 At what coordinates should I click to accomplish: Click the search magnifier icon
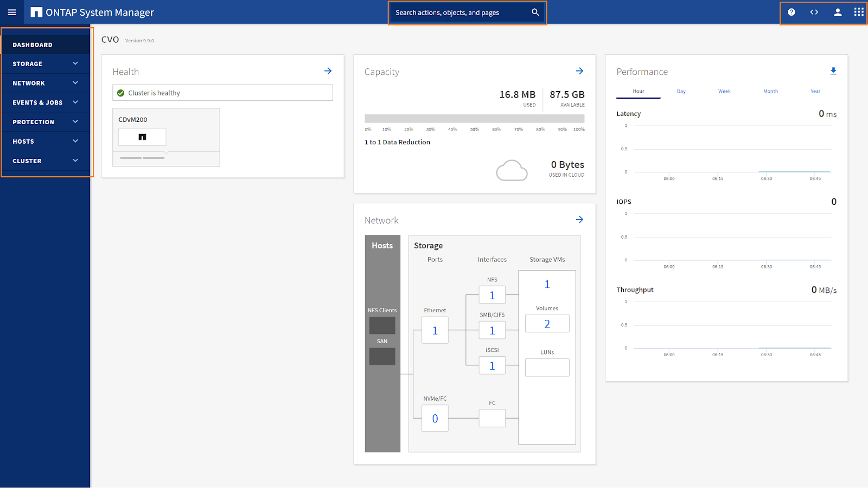[535, 12]
